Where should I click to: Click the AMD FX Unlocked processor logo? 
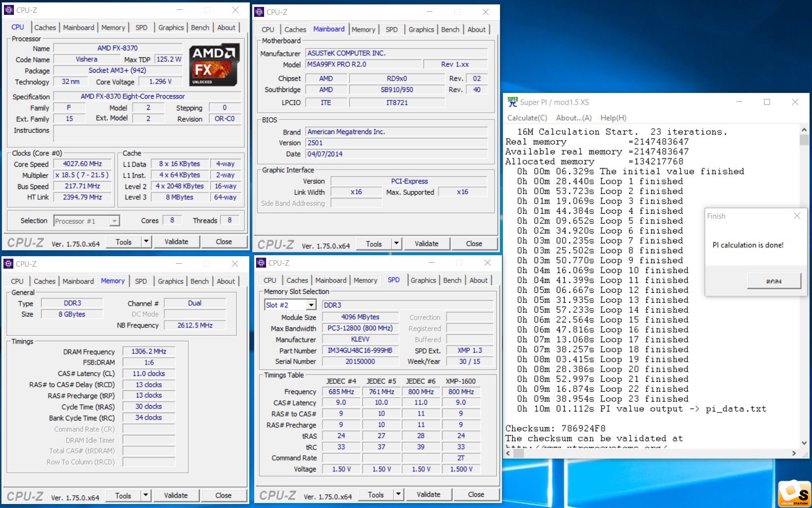(x=215, y=65)
